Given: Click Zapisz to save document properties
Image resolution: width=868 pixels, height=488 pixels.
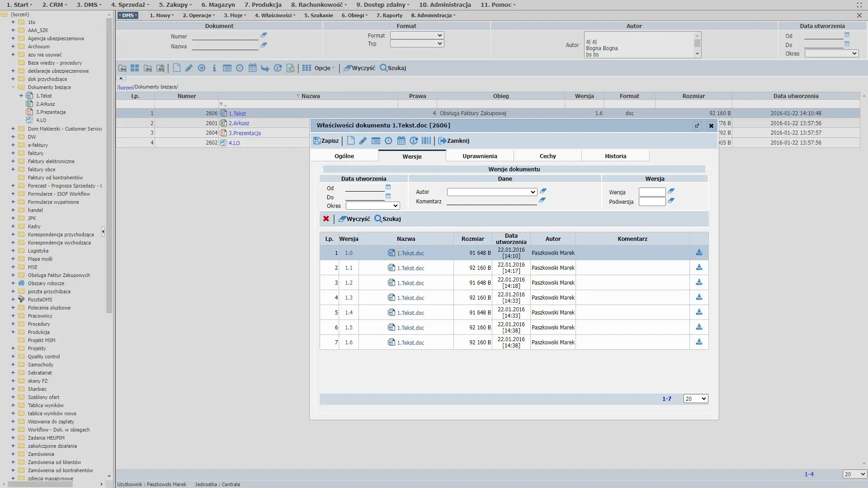Looking at the screenshot, I should (326, 141).
